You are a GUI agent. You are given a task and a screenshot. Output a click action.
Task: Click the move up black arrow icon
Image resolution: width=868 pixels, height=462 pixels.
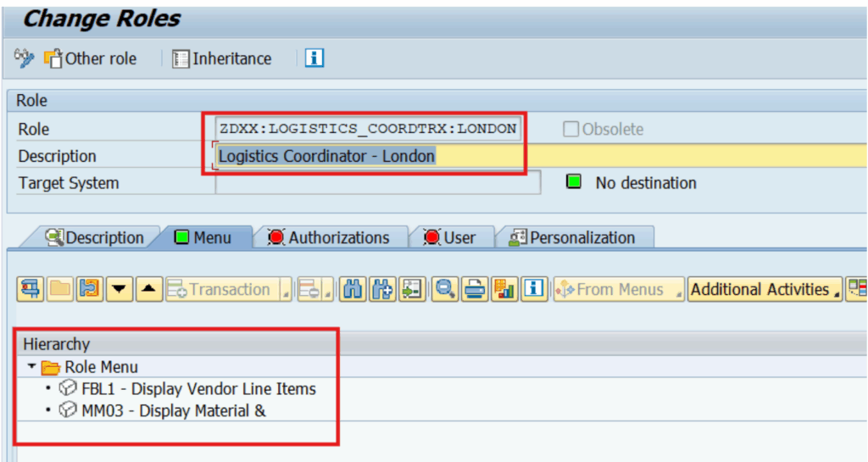click(x=149, y=289)
